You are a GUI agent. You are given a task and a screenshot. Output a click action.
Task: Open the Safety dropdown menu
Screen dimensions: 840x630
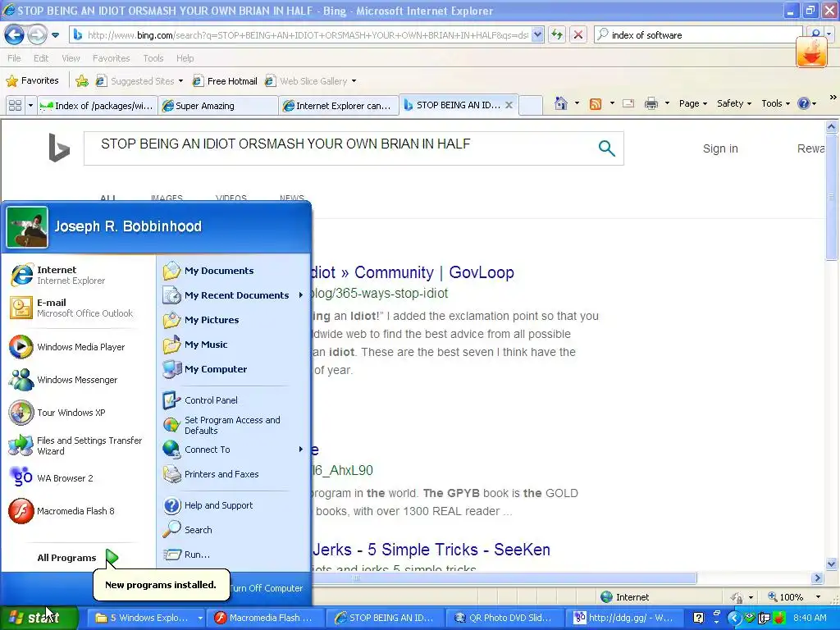pos(734,103)
